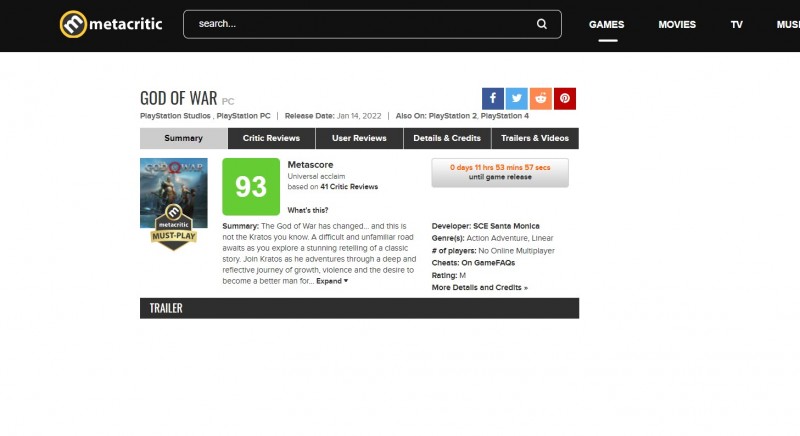Open the 41 Critic Reviews link
This screenshot has width=800, height=436.
349,187
